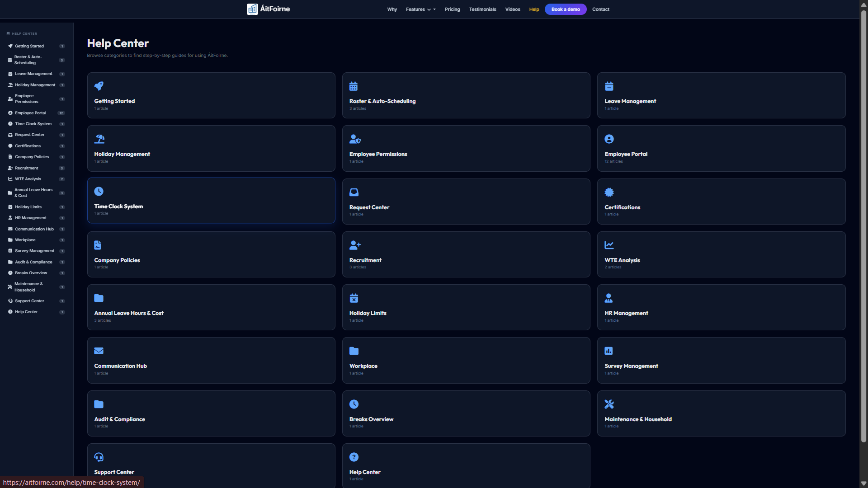Screen dimensions: 868x488
Task: Click the folder icon on Workplace card
Action: click(354, 351)
